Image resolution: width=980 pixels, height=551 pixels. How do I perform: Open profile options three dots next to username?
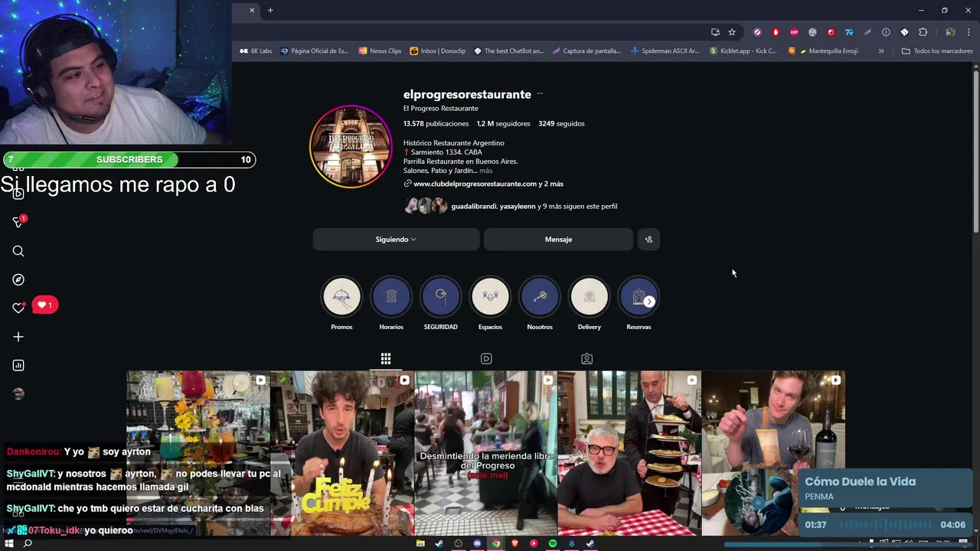pyautogui.click(x=540, y=94)
